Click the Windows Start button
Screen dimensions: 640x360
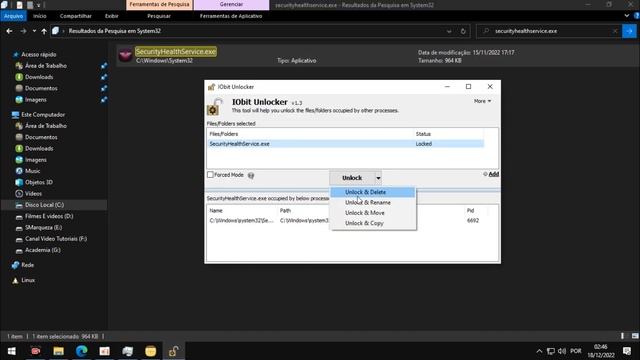pos(11,351)
